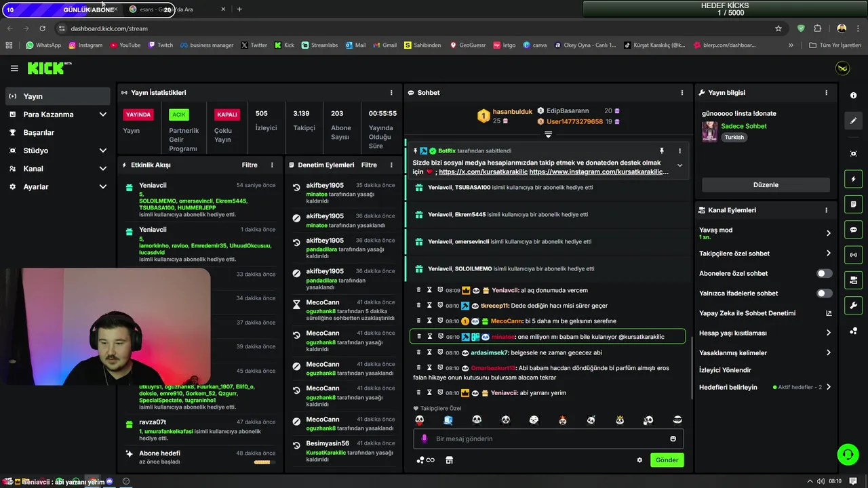Open the new tab plus button
This screenshot has height=488, width=868.
239,9
